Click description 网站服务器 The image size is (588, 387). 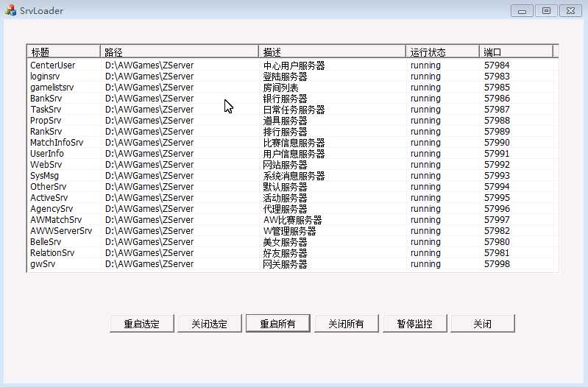[x=285, y=165]
